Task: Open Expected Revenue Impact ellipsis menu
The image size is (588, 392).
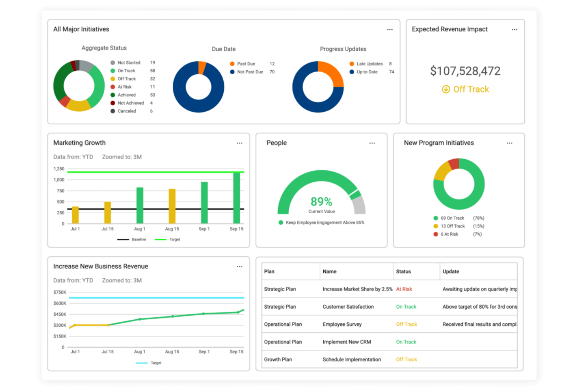Action: click(x=514, y=30)
